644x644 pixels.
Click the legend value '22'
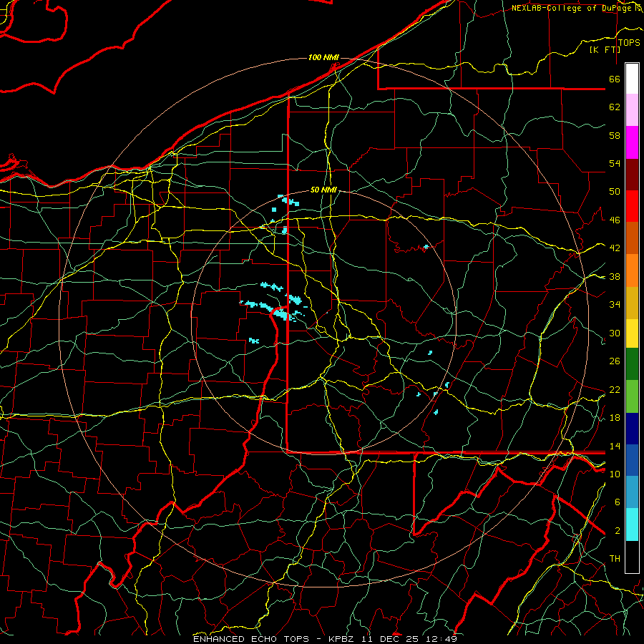pos(615,389)
